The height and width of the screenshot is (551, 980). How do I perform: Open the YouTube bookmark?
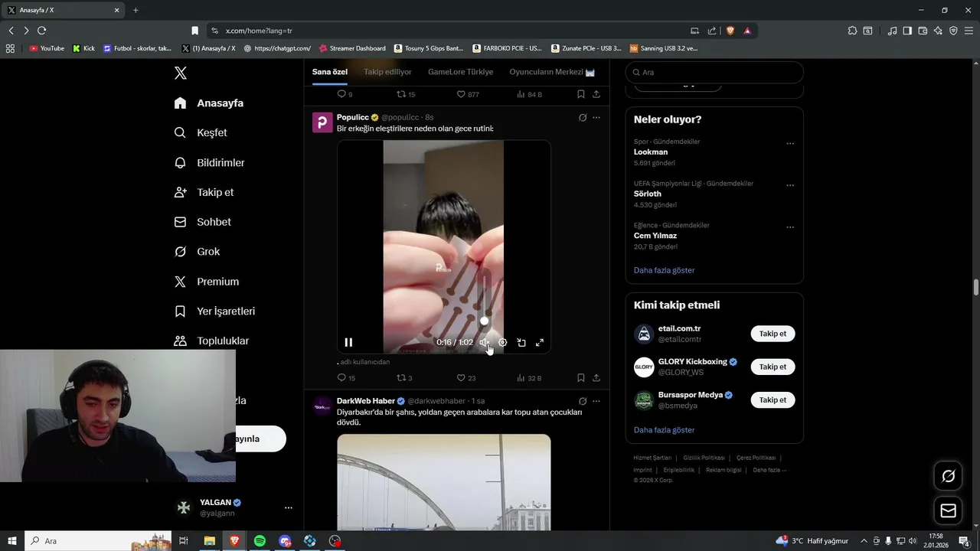[47, 48]
